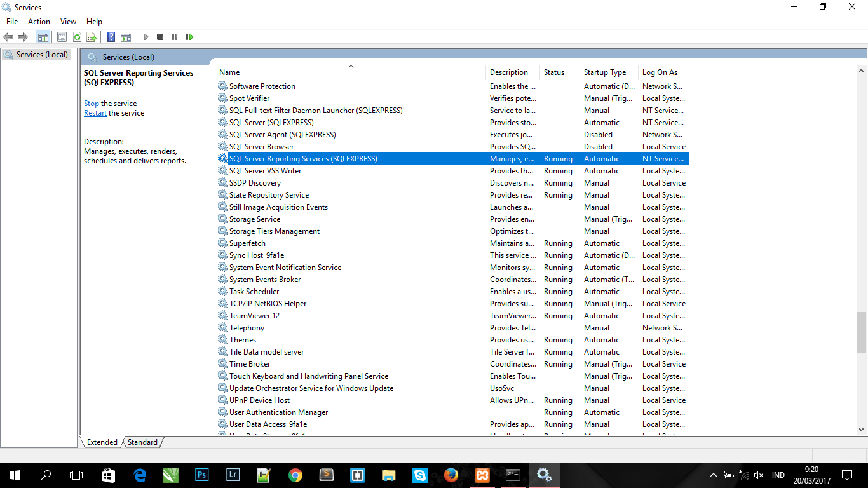Select the Software Protection service

pos(452,86)
